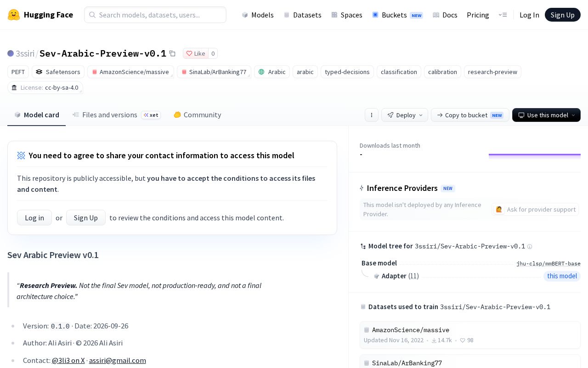Click the assiri@gmail.com email link

[118, 360]
